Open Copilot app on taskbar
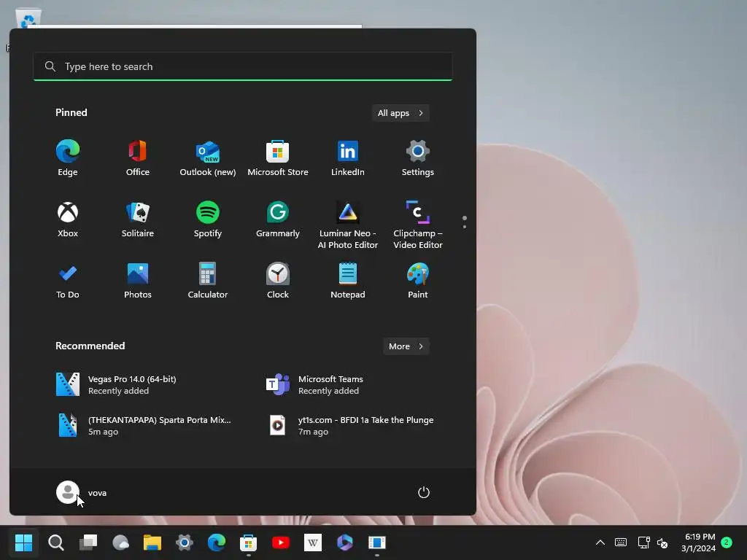Image resolution: width=747 pixels, height=560 pixels. [345, 542]
